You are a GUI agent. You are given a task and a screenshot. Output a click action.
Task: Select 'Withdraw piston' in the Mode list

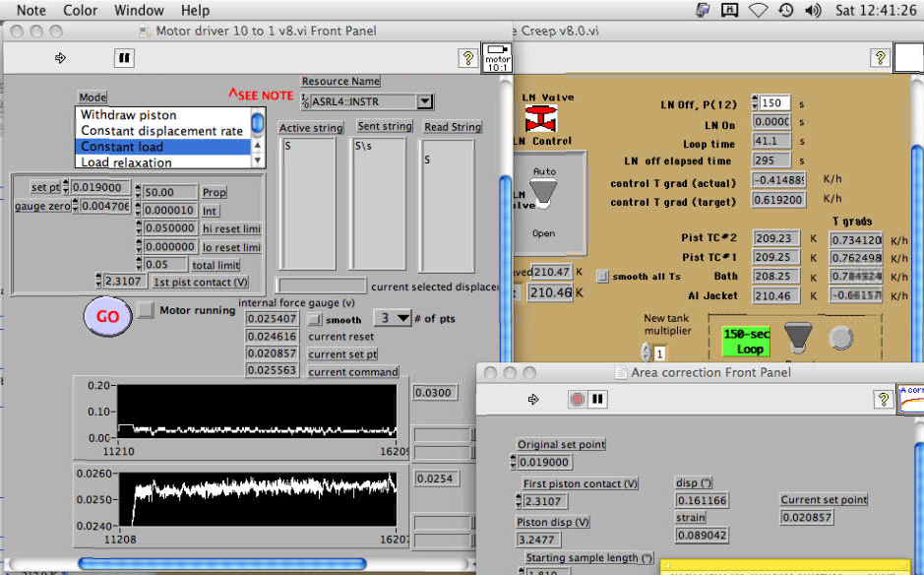[x=129, y=115]
